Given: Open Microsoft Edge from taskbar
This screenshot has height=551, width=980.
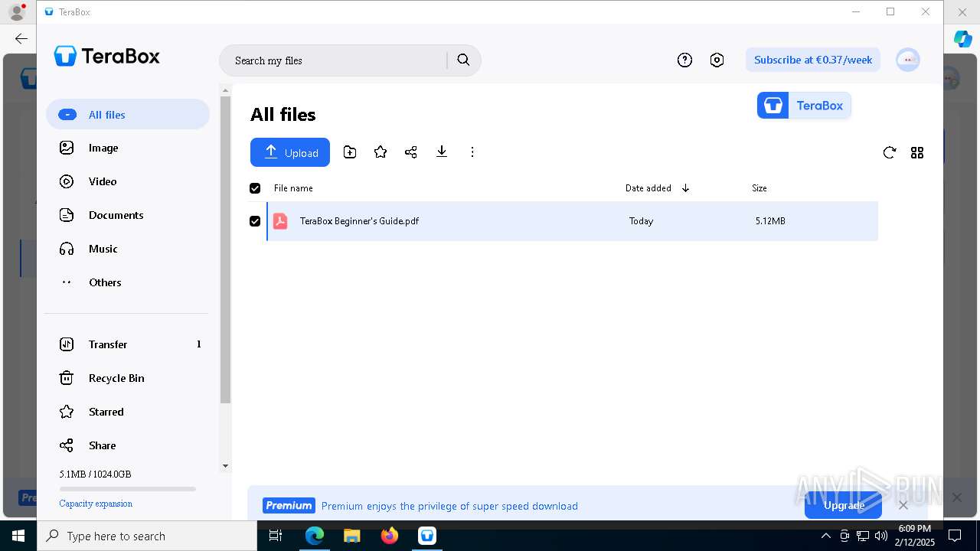Looking at the screenshot, I should point(315,536).
